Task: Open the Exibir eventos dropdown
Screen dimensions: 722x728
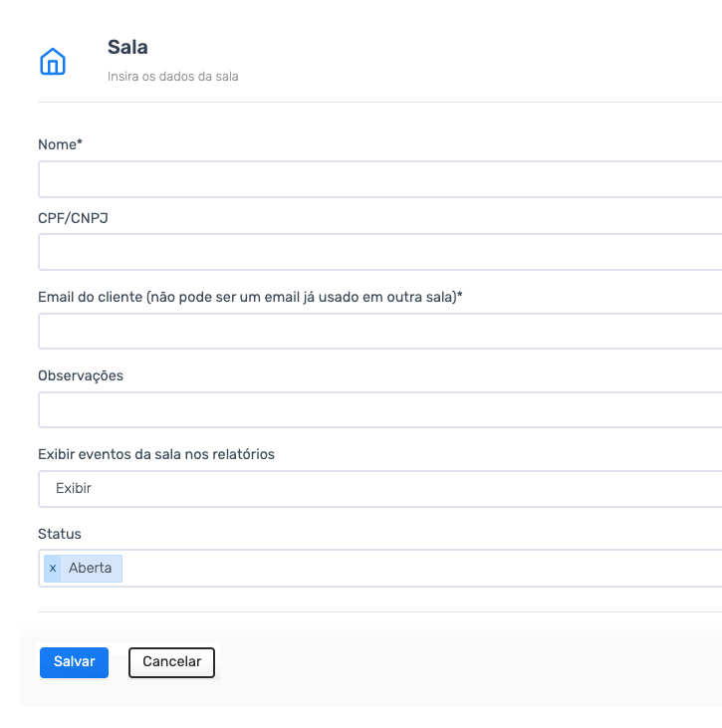Action: [379, 489]
